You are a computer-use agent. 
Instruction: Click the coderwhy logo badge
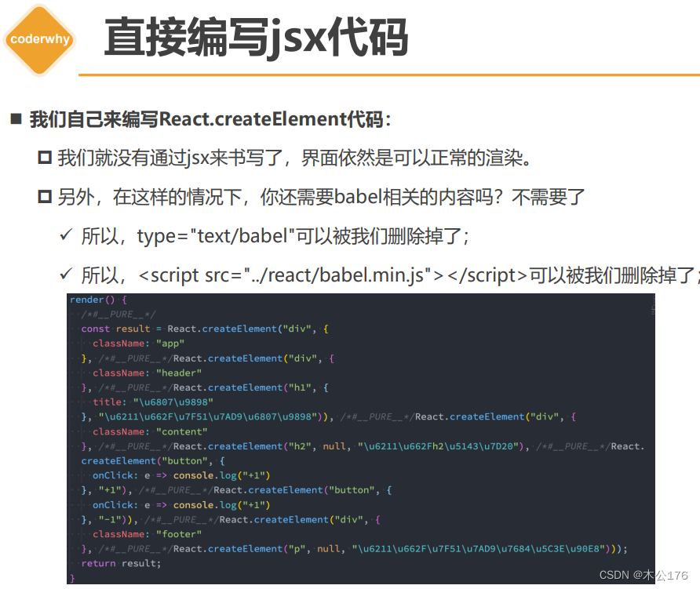[38, 39]
